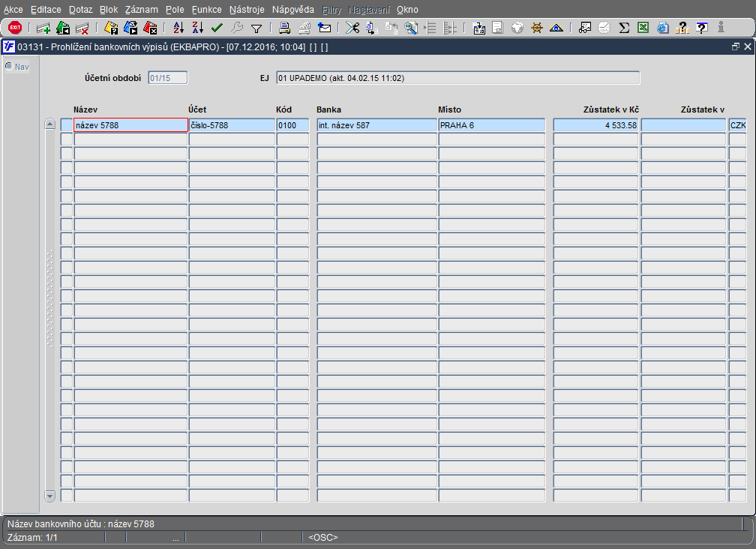Viewport: 756px width, 549px height.
Task: Click the Místo cell 'PRAHA 6'
Action: click(492, 125)
